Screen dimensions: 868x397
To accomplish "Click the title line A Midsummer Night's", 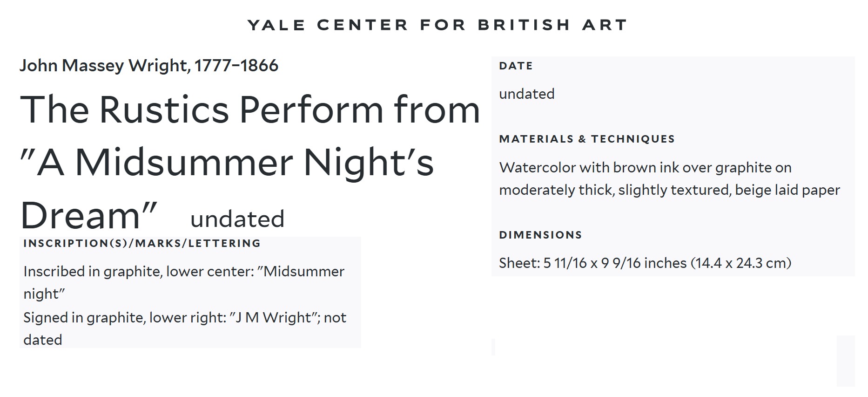I will (x=227, y=163).
